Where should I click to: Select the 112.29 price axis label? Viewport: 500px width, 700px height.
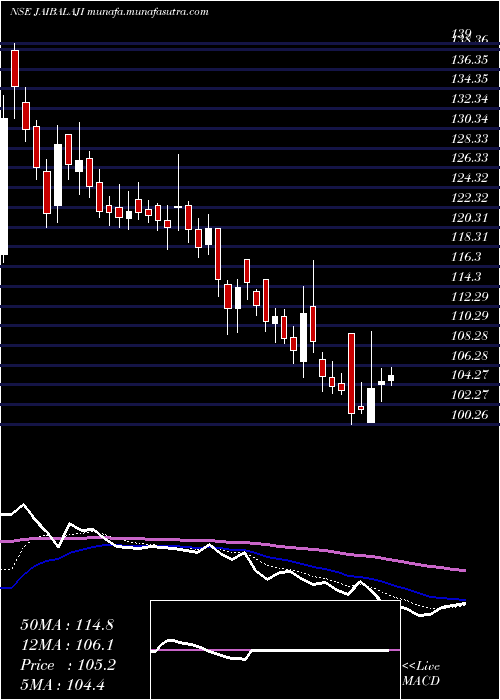tap(469, 296)
